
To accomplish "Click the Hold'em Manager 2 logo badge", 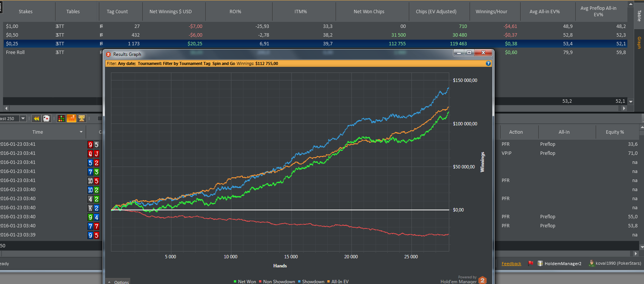I will coord(482,280).
